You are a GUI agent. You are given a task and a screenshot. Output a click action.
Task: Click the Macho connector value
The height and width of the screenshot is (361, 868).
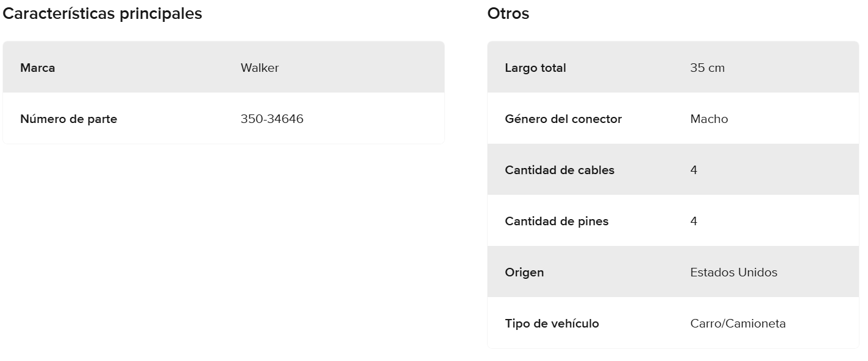click(x=709, y=119)
